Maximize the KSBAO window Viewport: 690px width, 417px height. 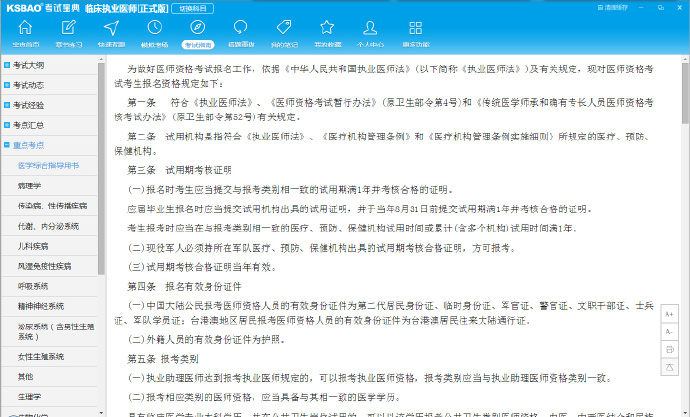coord(661,7)
